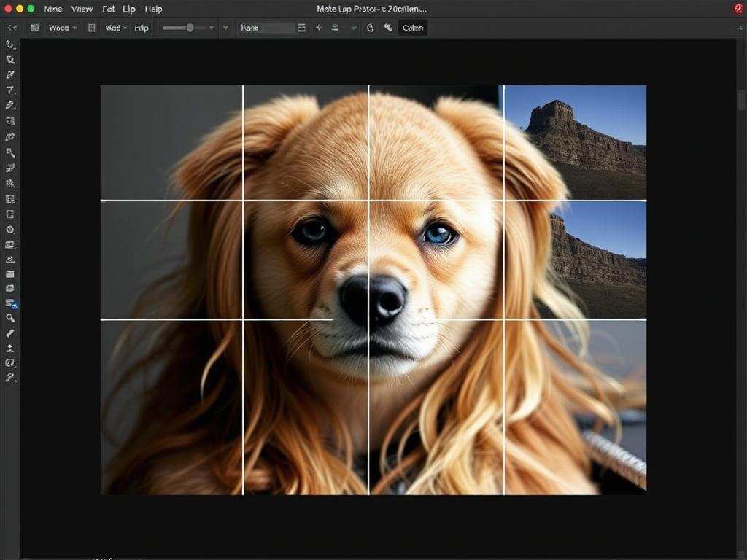The width and height of the screenshot is (747, 560).
Task: Open the Woca dropdown
Action: click(x=63, y=28)
